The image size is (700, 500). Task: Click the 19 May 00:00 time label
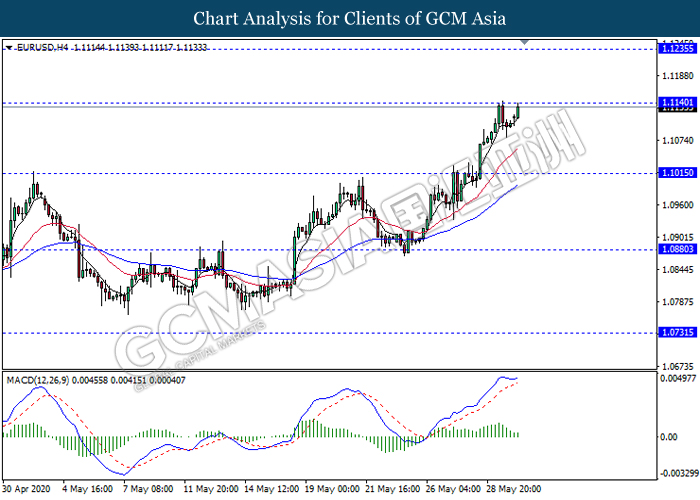tap(332, 489)
